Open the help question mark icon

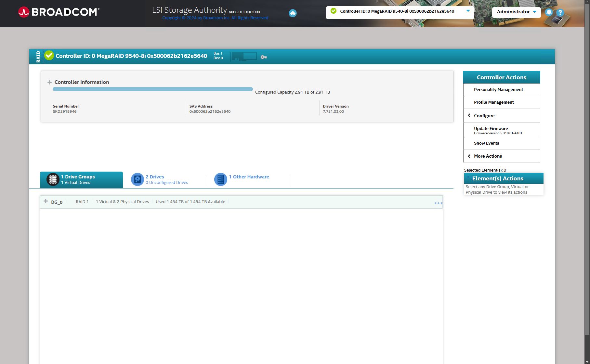(560, 13)
